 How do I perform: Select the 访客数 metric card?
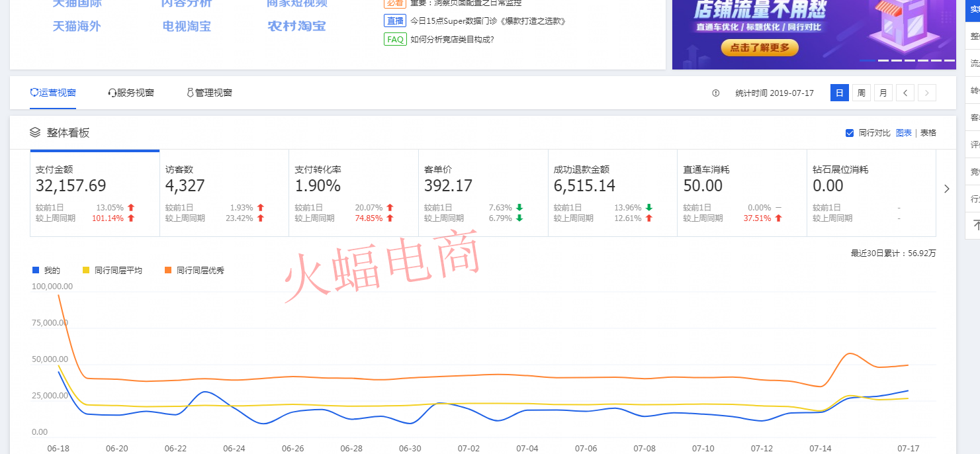224,193
